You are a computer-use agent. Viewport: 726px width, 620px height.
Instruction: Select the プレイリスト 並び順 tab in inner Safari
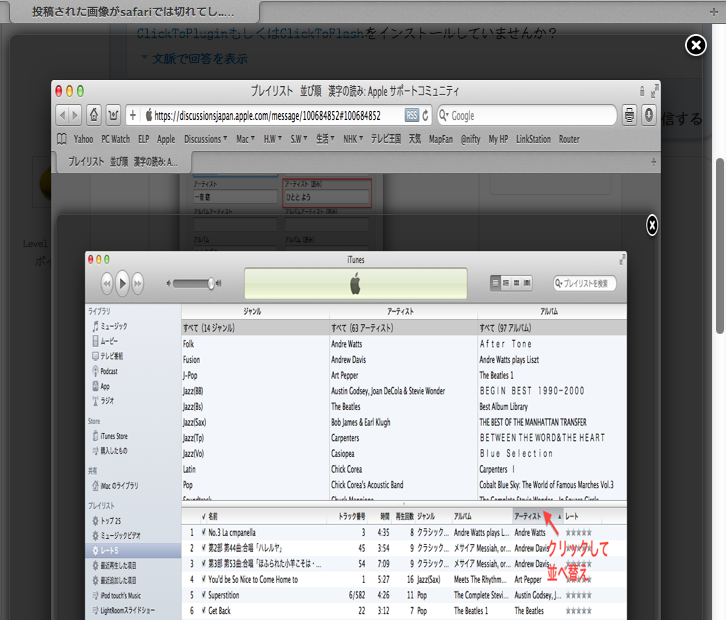tap(123, 162)
